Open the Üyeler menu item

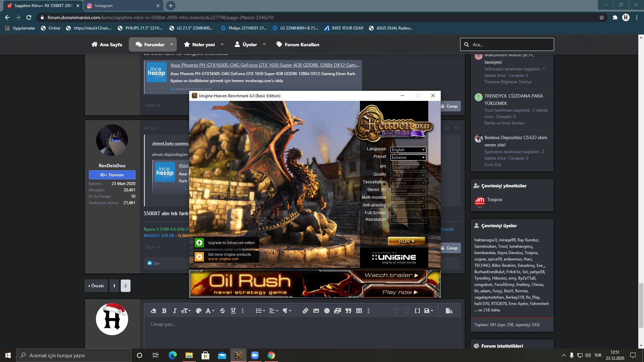246,45
